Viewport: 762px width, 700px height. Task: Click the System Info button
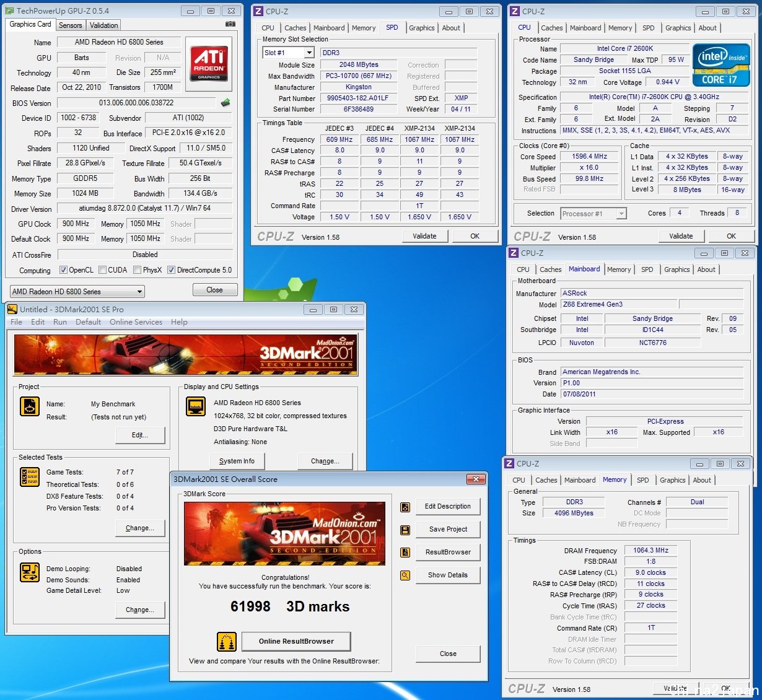pos(237,461)
